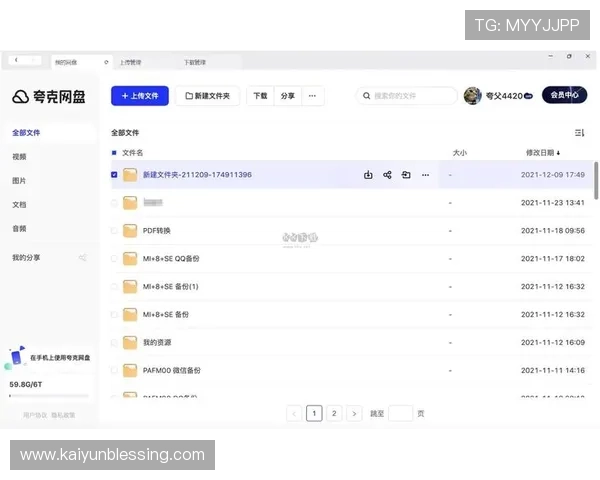Open 我的分享 in sidebar
The height and width of the screenshot is (480, 600).
[26, 258]
